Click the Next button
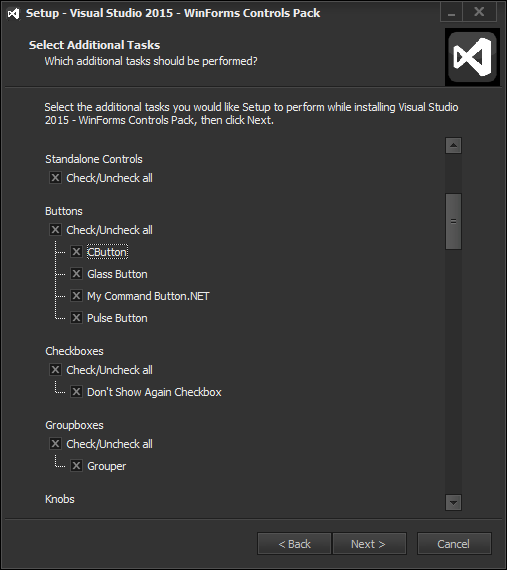507x570 pixels. pyautogui.click(x=369, y=544)
